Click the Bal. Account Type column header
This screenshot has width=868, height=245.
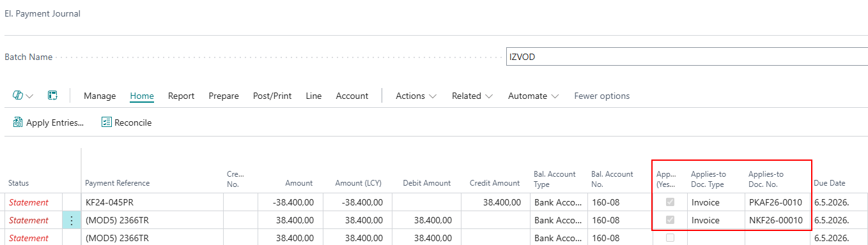point(555,179)
